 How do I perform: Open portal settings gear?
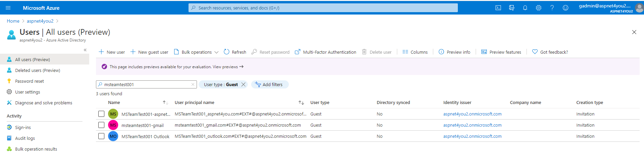539,8
